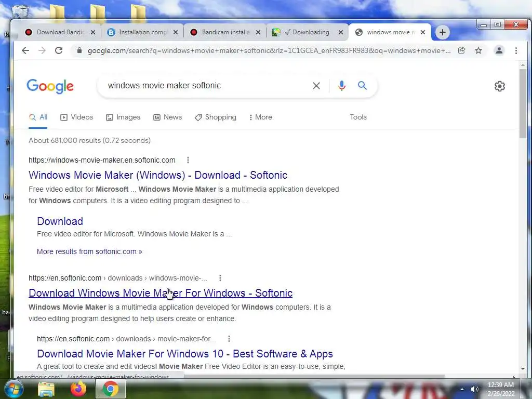Open a new tab with plus button
The width and height of the screenshot is (532, 399).
click(443, 32)
